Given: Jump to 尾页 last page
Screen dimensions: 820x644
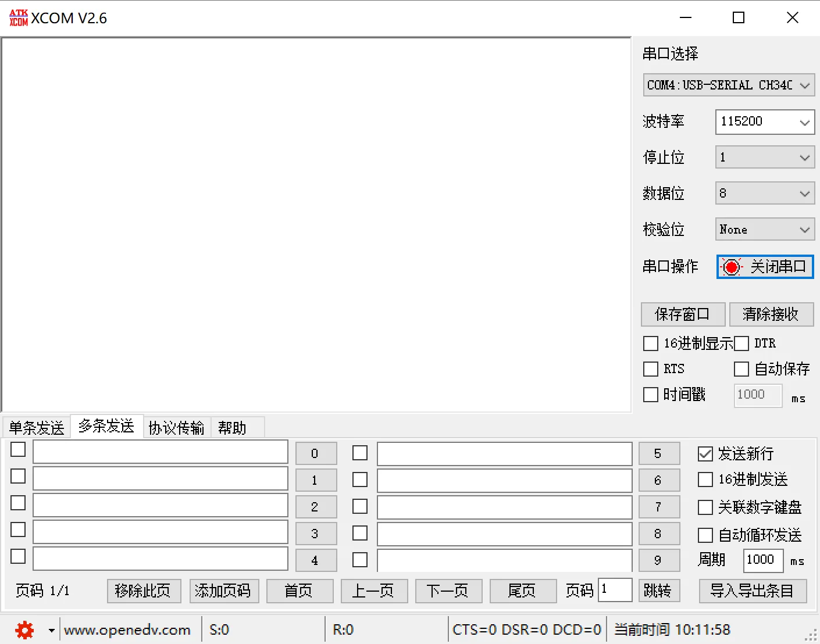Looking at the screenshot, I should coord(523,591).
